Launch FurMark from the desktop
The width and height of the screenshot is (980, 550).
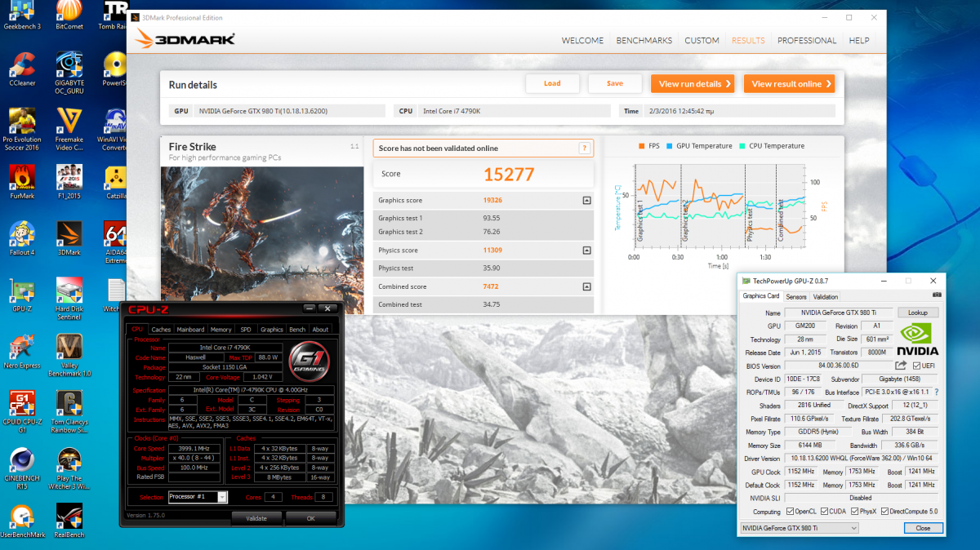click(22, 183)
